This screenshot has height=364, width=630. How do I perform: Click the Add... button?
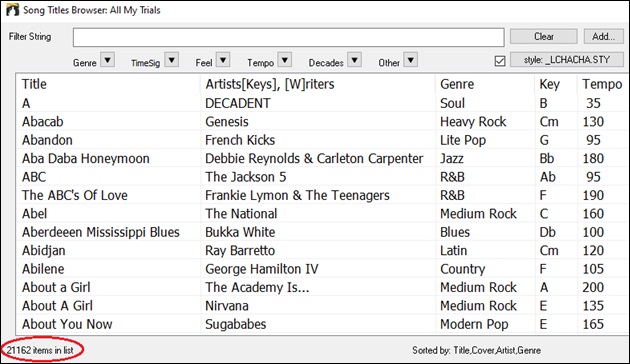pyautogui.click(x=603, y=37)
